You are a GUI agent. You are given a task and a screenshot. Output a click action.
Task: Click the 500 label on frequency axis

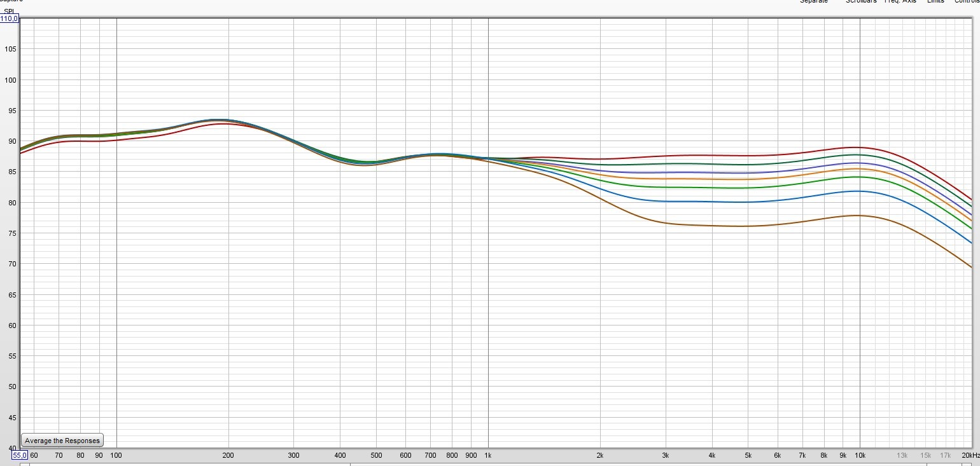pos(375,455)
